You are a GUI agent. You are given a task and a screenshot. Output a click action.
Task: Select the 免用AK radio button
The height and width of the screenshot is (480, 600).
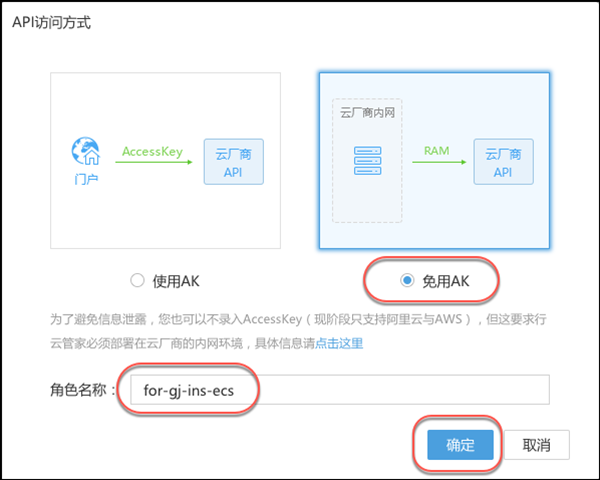coord(407,280)
